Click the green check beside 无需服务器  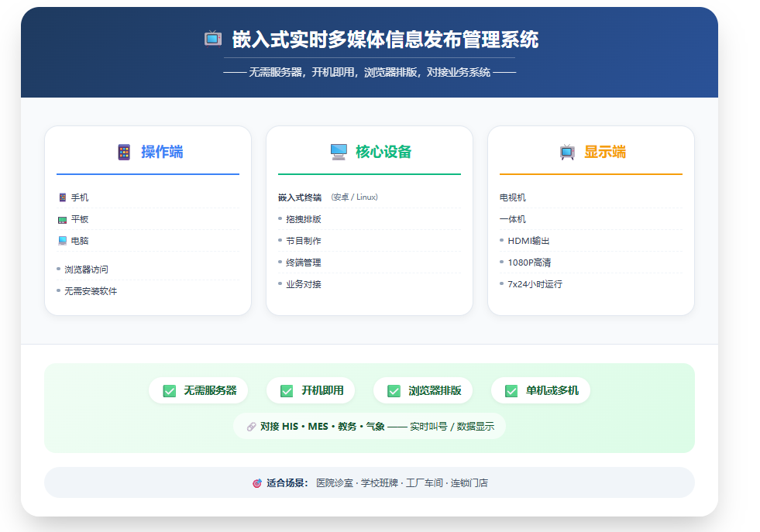click(169, 390)
